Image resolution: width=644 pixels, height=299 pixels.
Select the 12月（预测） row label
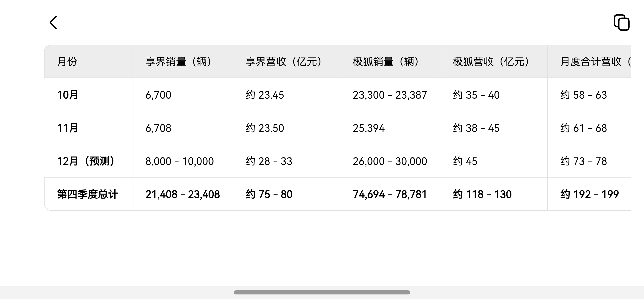coord(86,161)
